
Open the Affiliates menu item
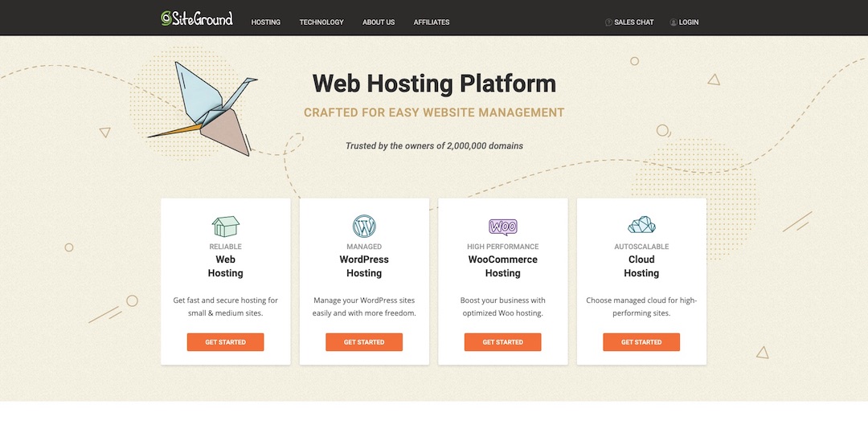432,22
